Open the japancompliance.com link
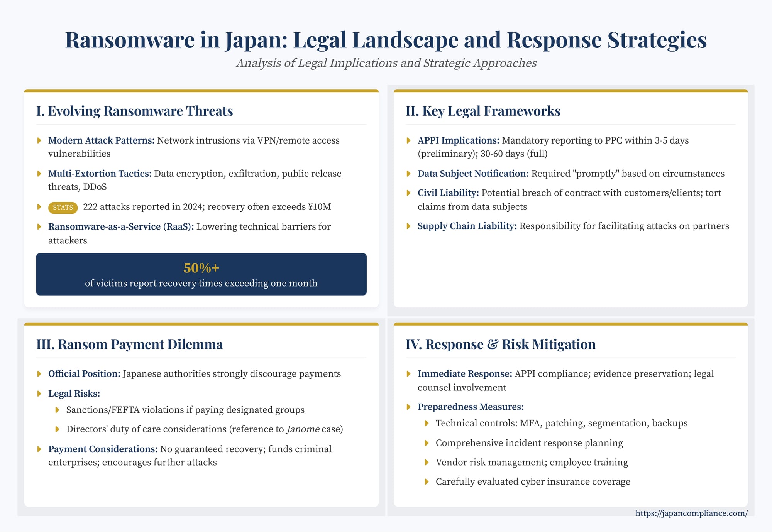772x532 pixels. pyautogui.click(x=691, y=513)
